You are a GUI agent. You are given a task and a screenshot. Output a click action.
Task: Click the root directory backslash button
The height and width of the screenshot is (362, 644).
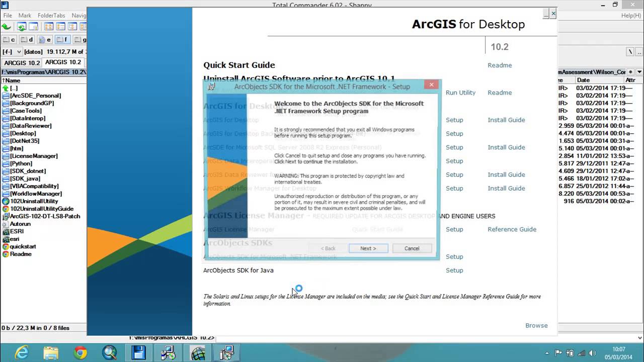(630, 52)
